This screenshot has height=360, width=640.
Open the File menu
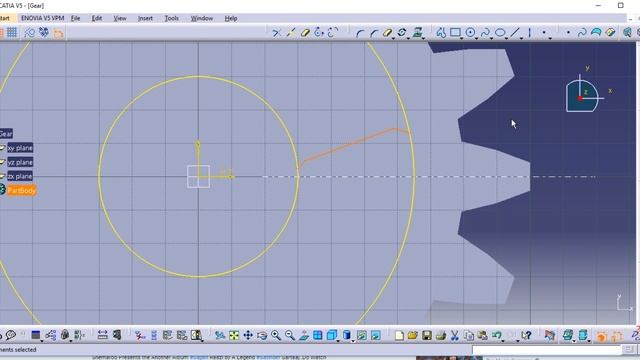pos(76,18)
